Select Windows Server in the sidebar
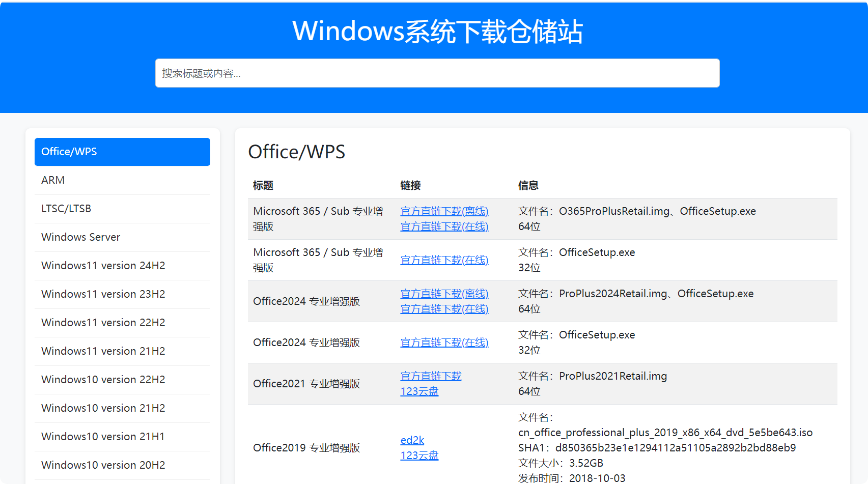The height and width of the screenshot is (484, 868). 122,237
